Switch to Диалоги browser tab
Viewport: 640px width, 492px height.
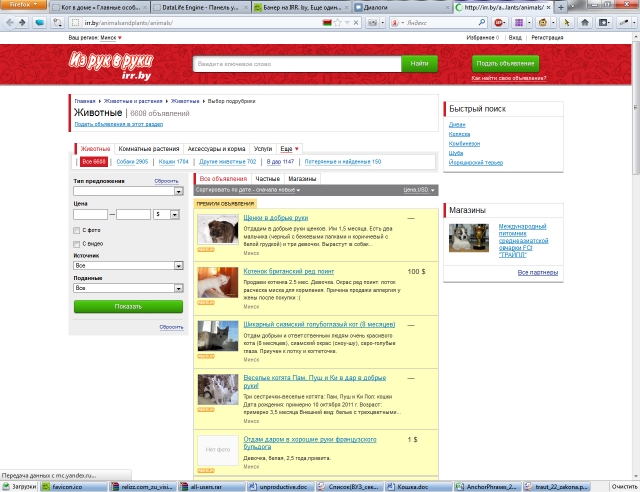pyautogui.click(x=402, y=7)
